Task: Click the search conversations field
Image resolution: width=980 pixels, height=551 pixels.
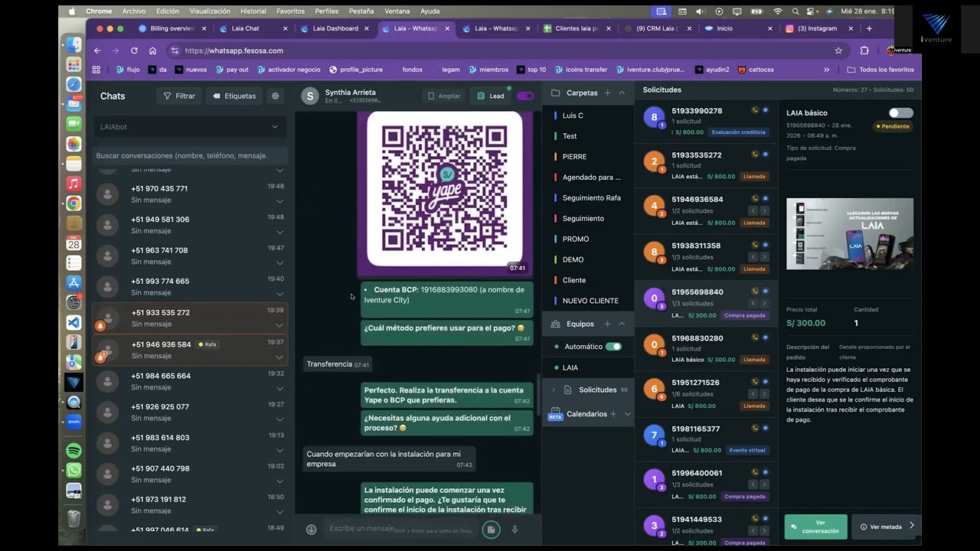Action: click(x=189, y=155)
